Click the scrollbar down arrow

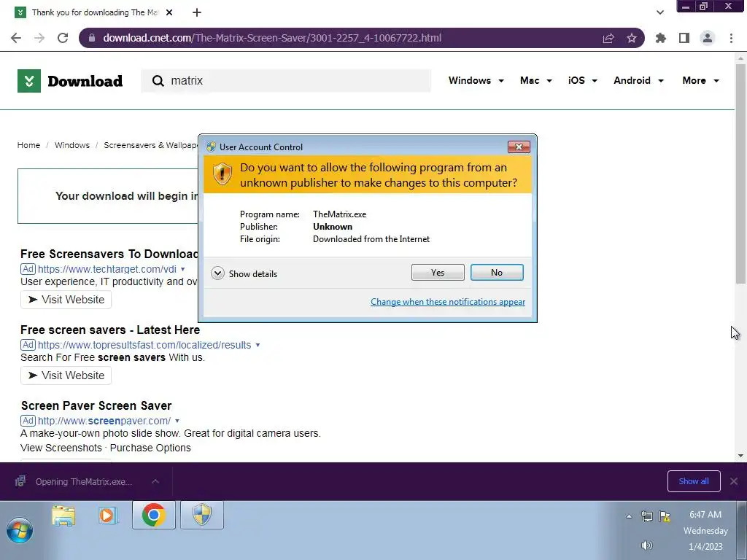(740, 456)
